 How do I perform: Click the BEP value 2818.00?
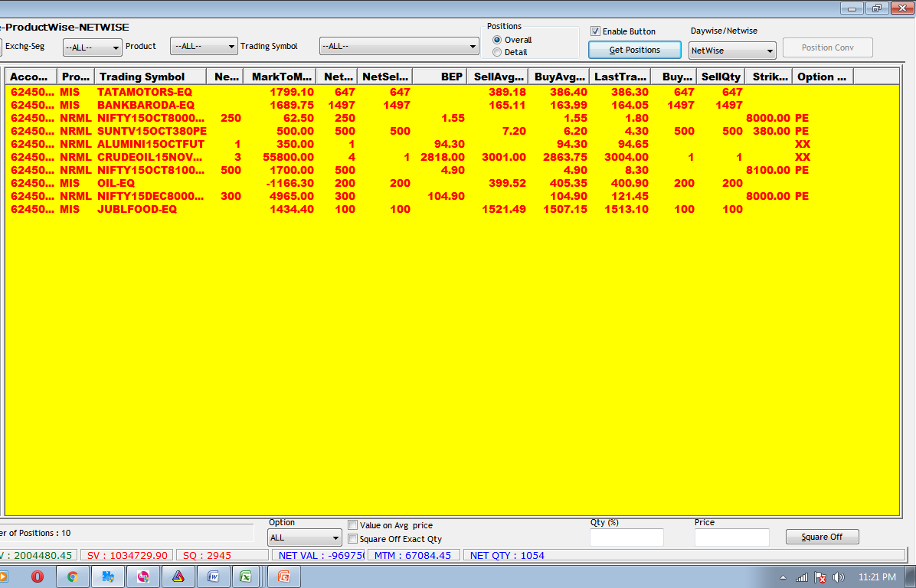(442, 157)
